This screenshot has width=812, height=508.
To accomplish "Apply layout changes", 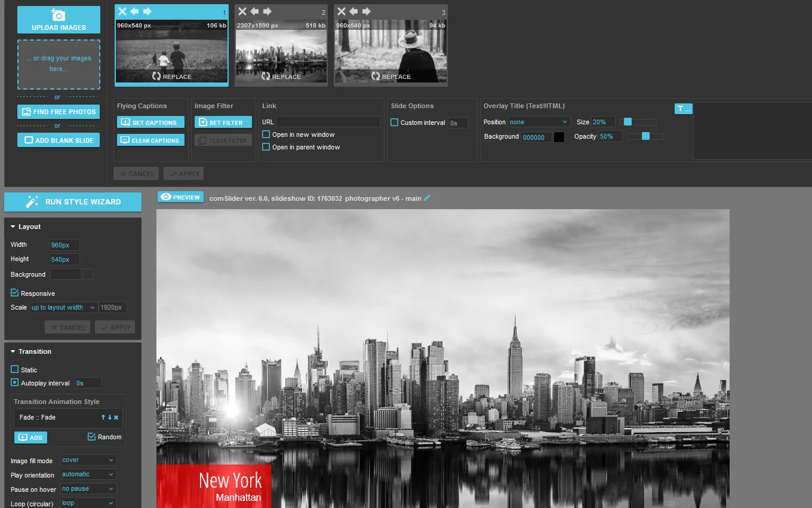I will click(115, 328).
